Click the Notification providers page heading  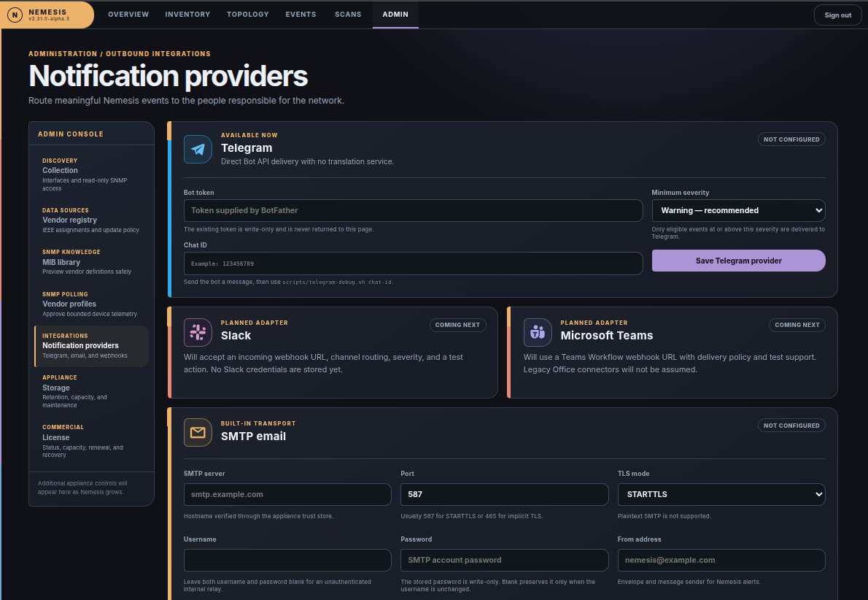point(168,76)
